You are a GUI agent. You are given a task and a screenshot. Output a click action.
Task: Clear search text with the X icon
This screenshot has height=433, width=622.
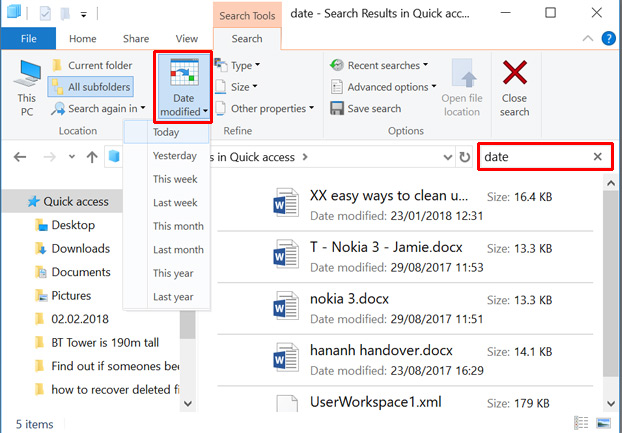pos(597,157)
